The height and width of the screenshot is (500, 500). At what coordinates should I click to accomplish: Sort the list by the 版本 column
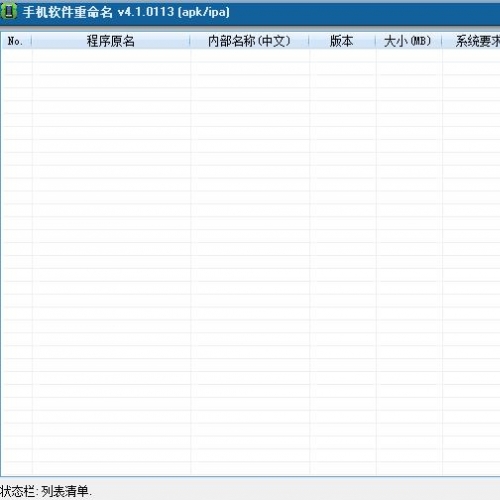pyautogui.click(x=342, y=41)
